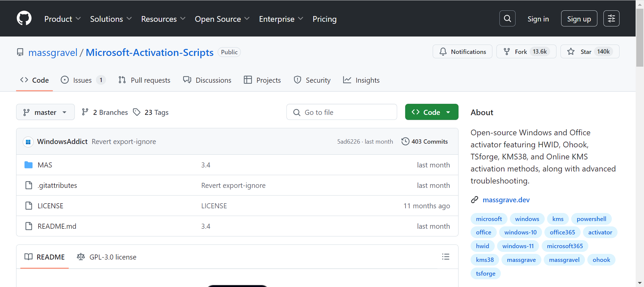644x287 pixels.
Task: Open the MAS folder
Action: [x=45, y=165]
